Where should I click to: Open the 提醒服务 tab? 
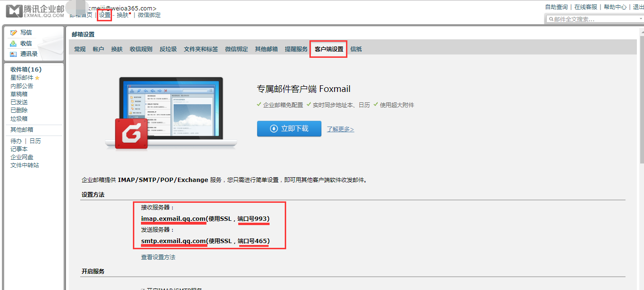tap(296, 49)
